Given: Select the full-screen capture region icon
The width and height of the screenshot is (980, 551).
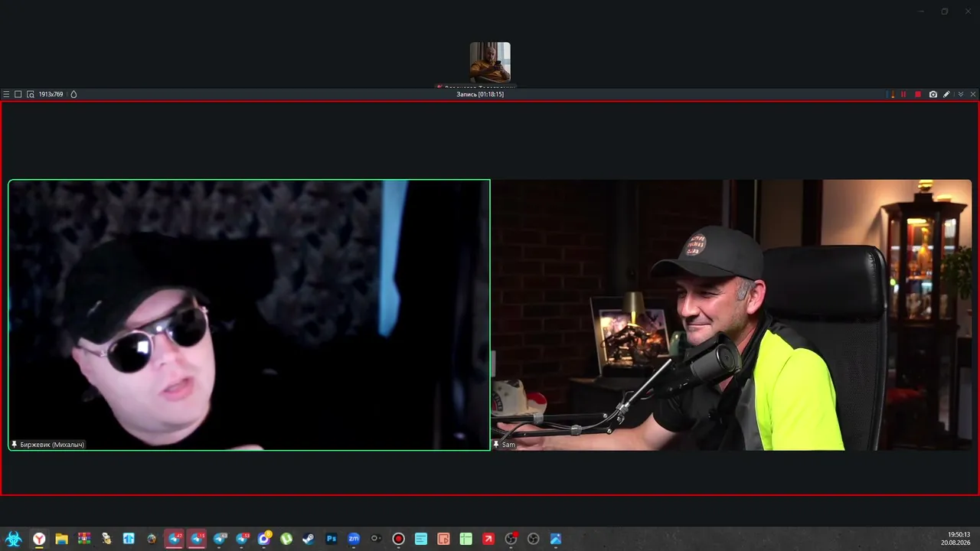Looking at the screenshot, I should 18,94.
